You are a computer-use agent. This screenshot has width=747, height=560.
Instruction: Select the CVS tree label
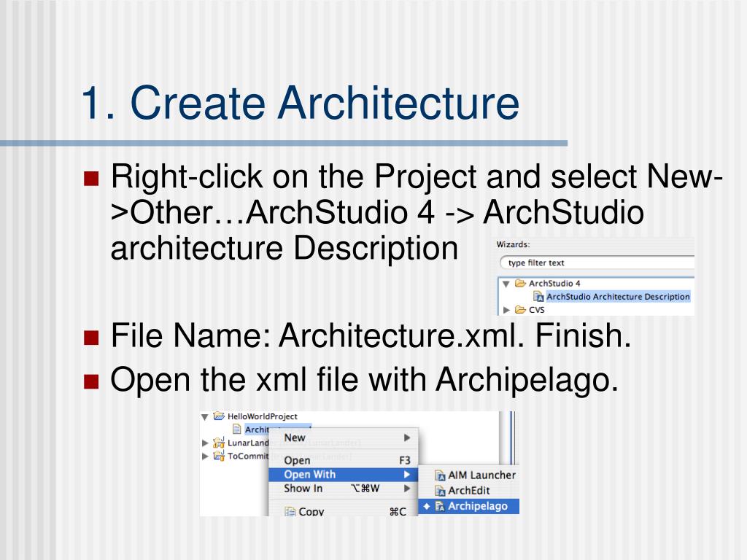[x=536, y=309]
